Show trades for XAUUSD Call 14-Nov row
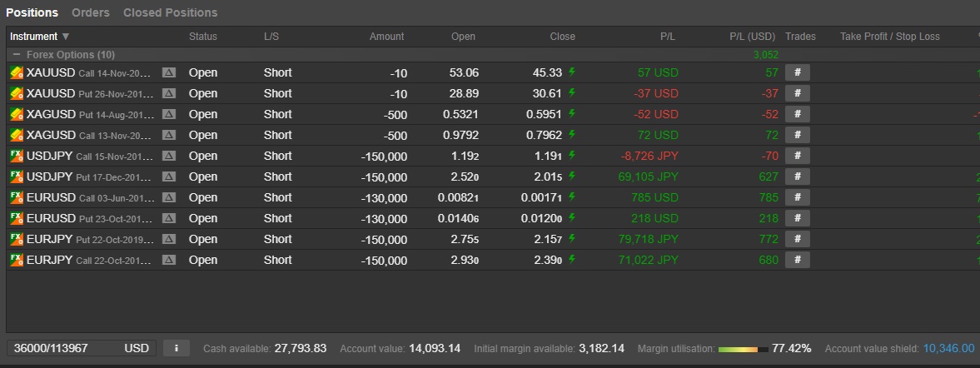Screen dimensions: 980x368 tap(798, 72)
